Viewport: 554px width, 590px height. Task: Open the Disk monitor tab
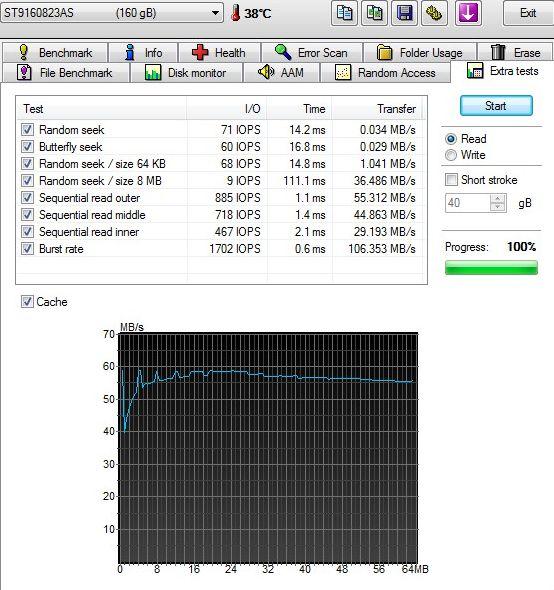coord(186,72)
